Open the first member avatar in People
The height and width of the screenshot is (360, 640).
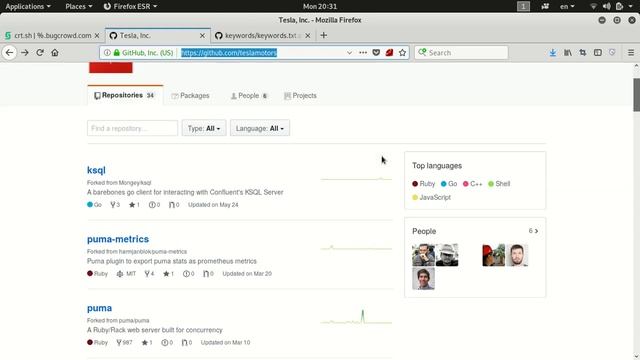423,255
